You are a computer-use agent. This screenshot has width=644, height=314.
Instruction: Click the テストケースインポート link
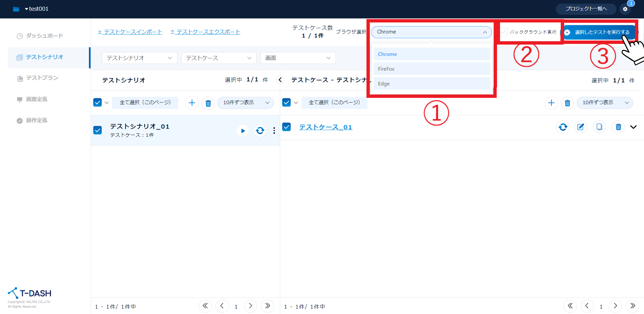tap(130, 32)
